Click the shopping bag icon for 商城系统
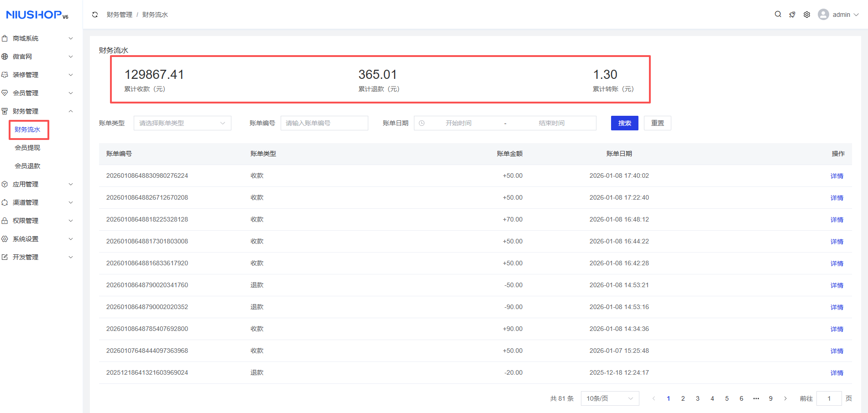The height and width of the screenshot is (413, 868). pyautogui.click(x=5, y=38)
